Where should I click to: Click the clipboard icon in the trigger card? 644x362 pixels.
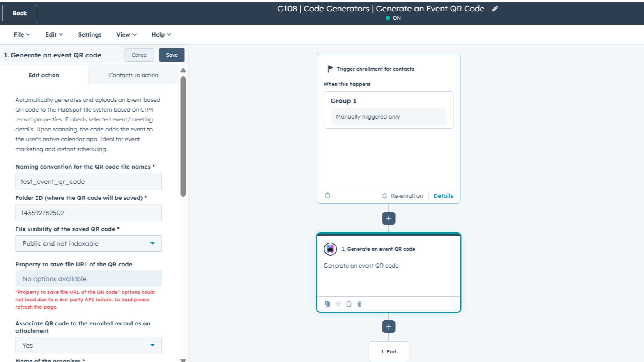(327, 196)
